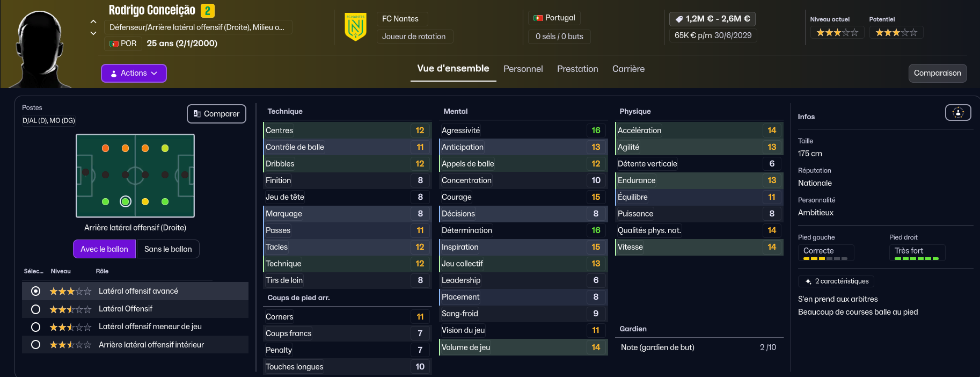This screenshot has width=980, height=377.
Task: Click the Comparer button
Action: pos(216,114)
